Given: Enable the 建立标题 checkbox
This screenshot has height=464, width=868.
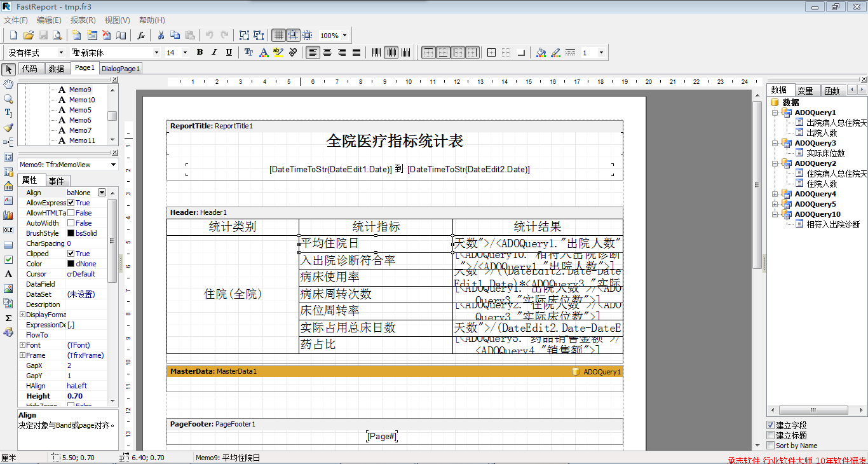Looking at the screenshot, I should tap(770, 435).
